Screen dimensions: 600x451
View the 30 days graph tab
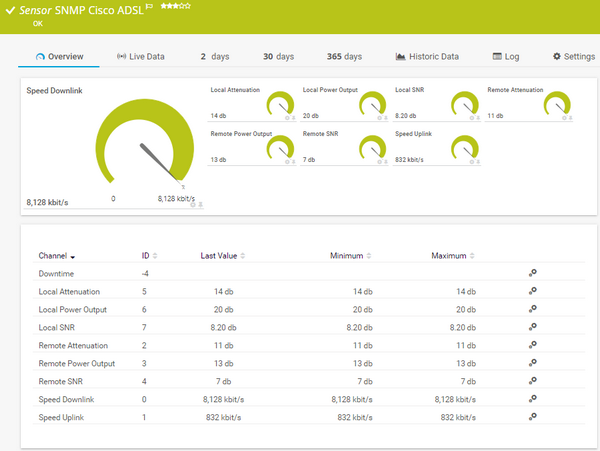click(278, 57)
